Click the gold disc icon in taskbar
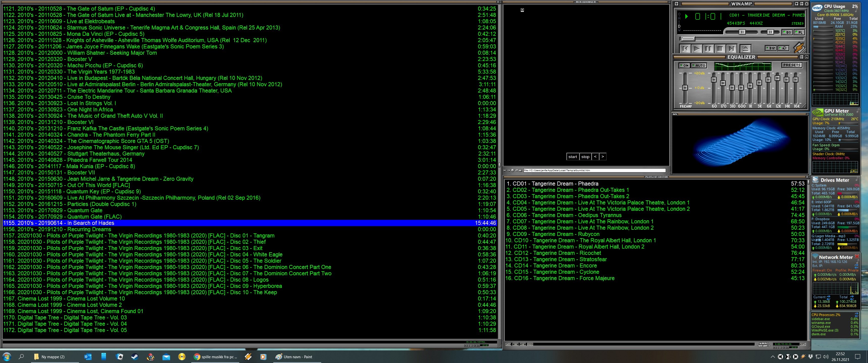Image resolution: width=868 pixels, height=363 pixels. (x=182, y=357)
